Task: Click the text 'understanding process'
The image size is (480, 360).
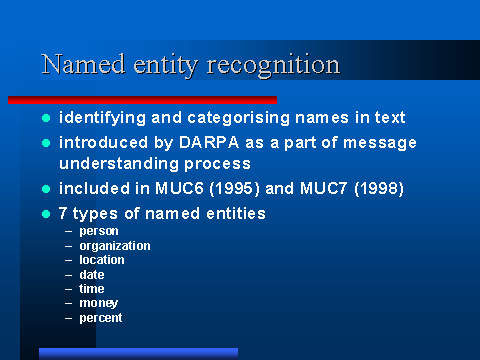Action: tap(155, 164)
